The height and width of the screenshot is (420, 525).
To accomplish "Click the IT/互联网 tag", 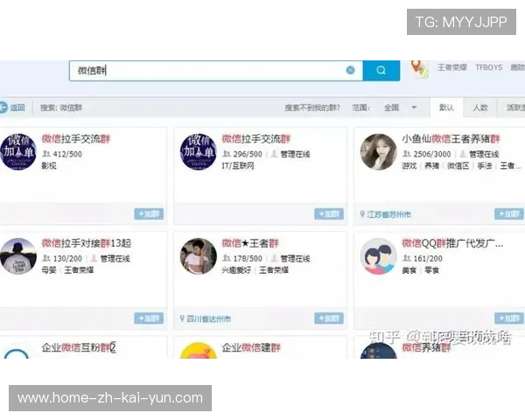I will 238,165.
